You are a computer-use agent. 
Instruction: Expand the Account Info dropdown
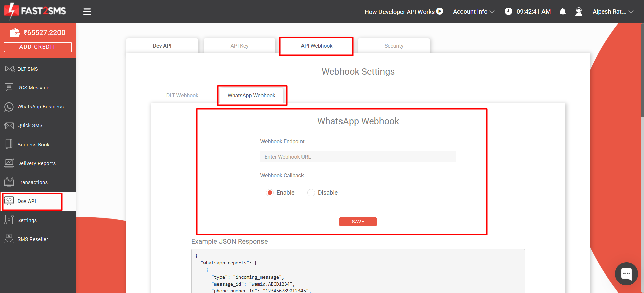point(474,12)
